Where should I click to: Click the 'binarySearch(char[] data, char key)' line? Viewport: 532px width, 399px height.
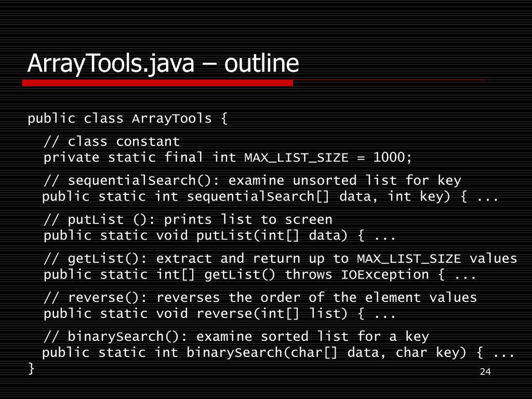click(278, 353)
